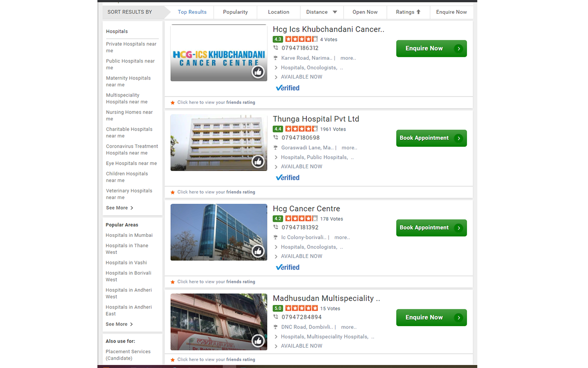Expand See More under Hospitals categories
This screenshot has height=368, width=588.
point(119,208)
